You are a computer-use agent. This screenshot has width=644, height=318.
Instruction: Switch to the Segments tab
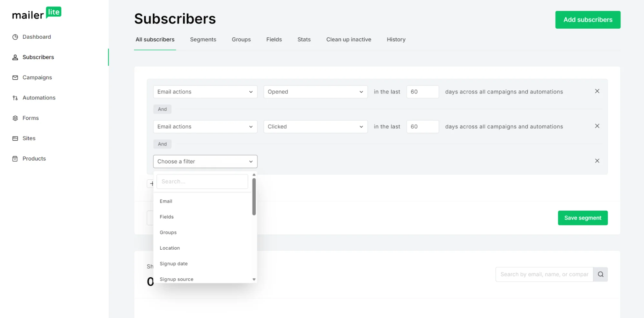tap(203, 39)
